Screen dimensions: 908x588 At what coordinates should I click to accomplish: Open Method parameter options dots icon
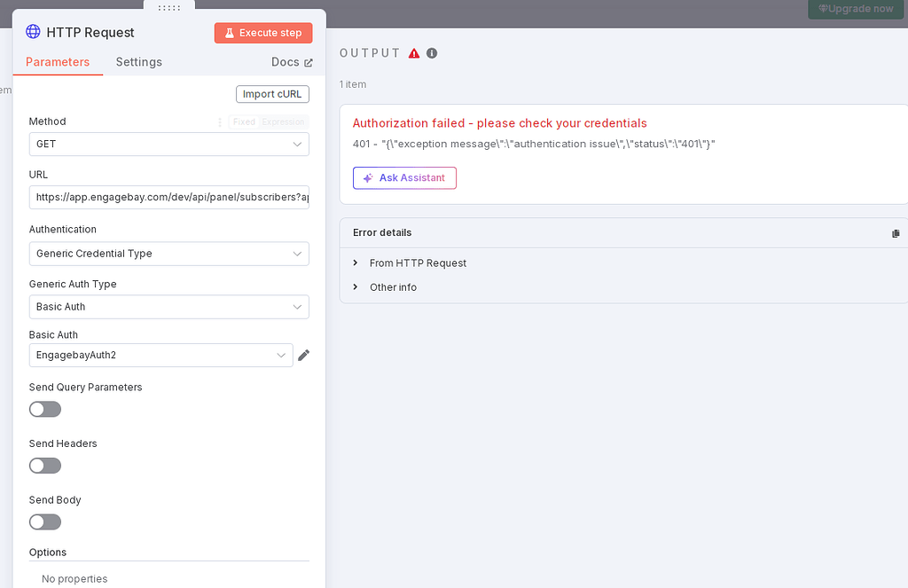pos(220,122)
